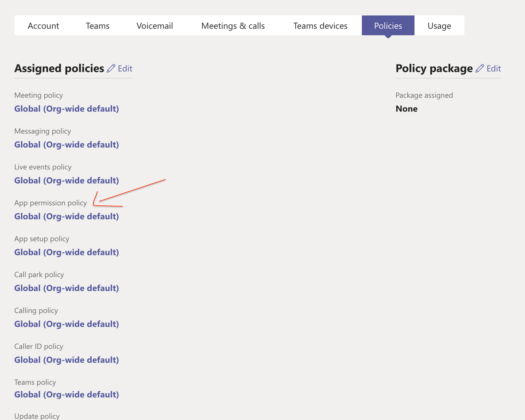Click the pencil icon beside Policy package
The width and height of the screenshot is (525, 420).
coord(480,68)
